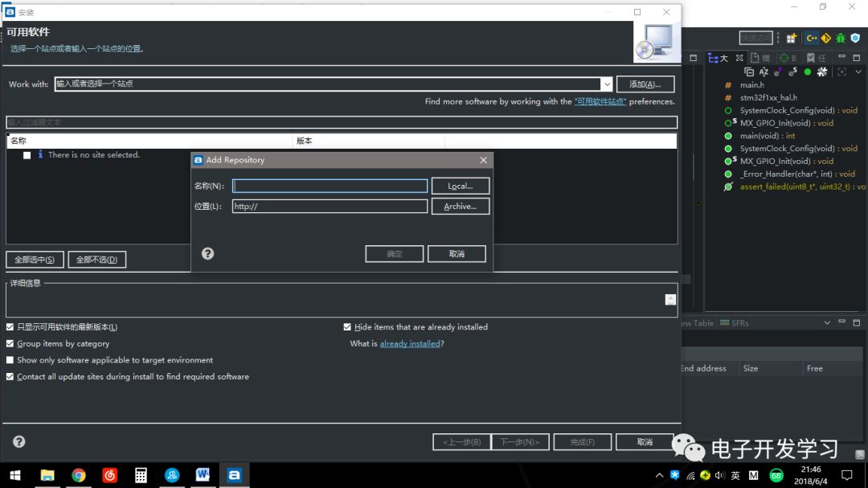This screenshot has width=868, height=488.
Task: Select _Error_Handler(char*, int) in the Outline
Action: (797, 174)
